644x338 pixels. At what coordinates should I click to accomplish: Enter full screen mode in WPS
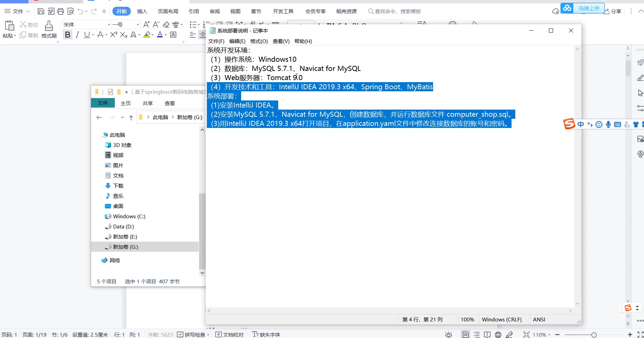coord(640,335)
